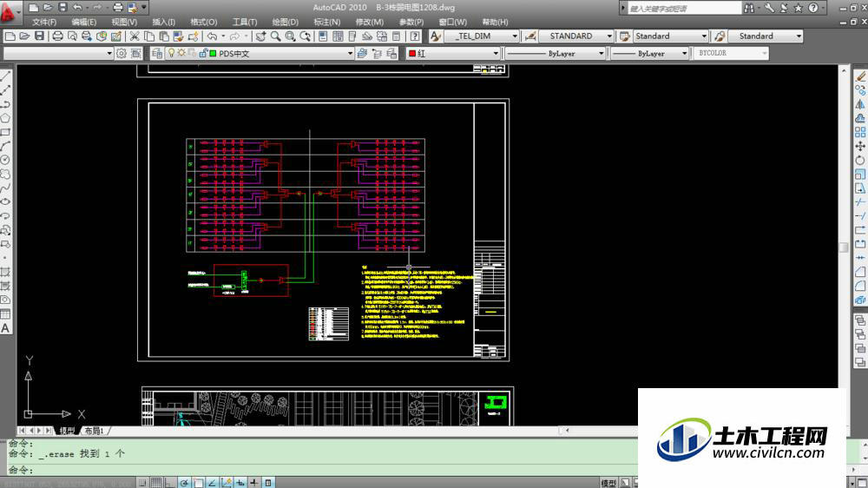
Task: Toggle Polar tracking in status bar
Action: click(x=184, y=483)
